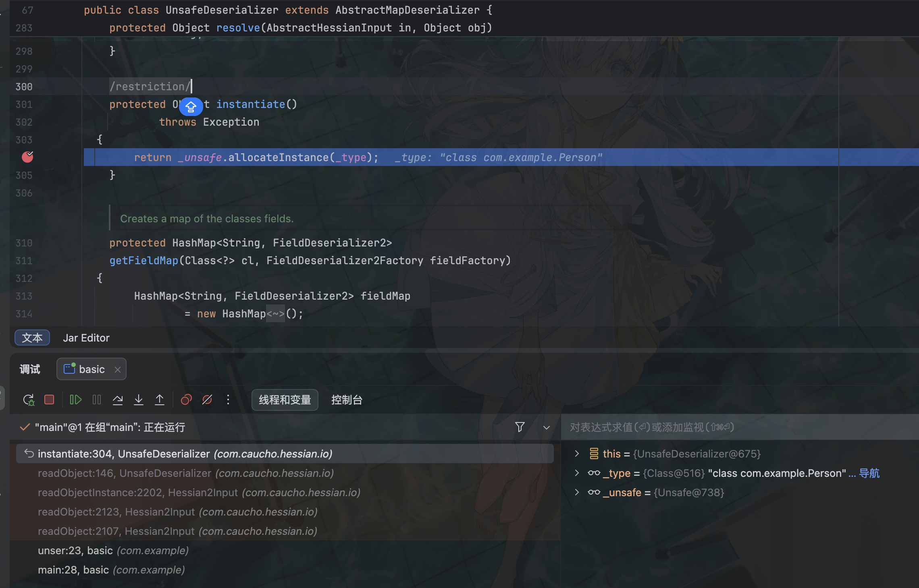This screenshot has width=919, height=588.
Task: Open the thread selector dropdown
Action: pos(547,428)
